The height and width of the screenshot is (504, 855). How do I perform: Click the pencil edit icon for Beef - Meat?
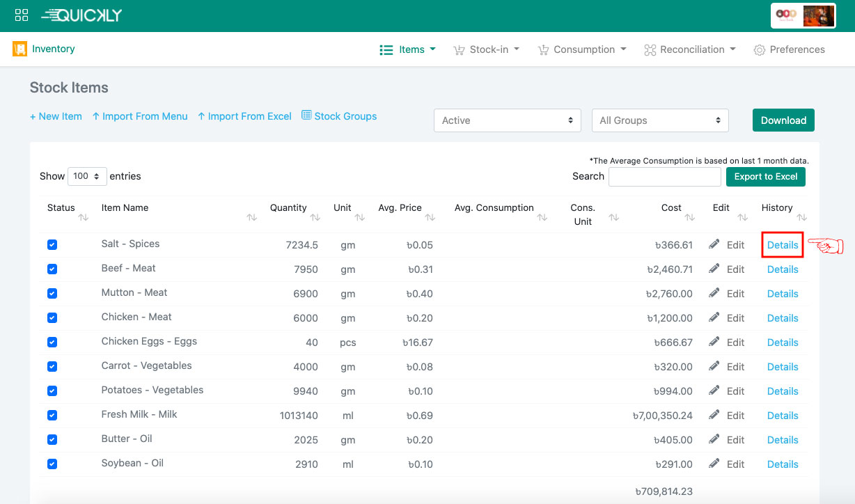tap(714, 269)
